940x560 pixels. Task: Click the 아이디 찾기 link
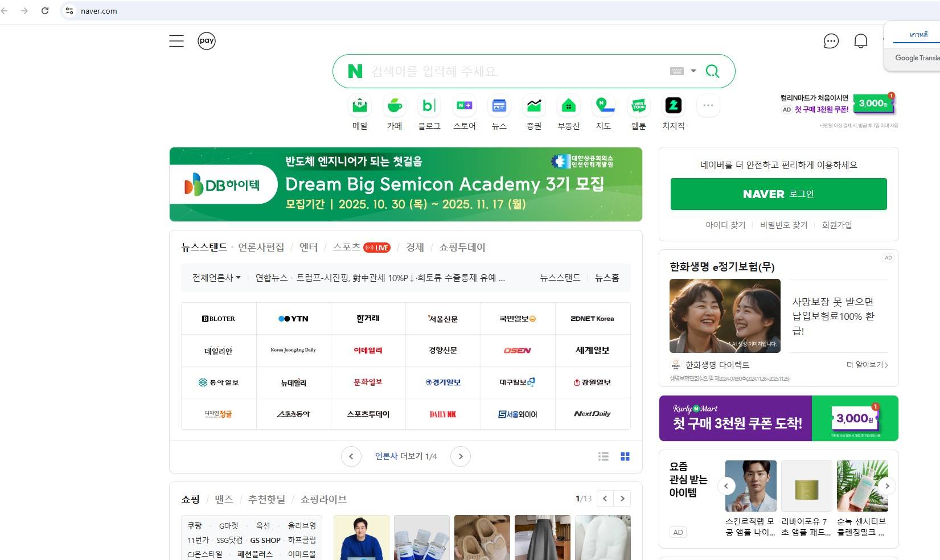725,225
